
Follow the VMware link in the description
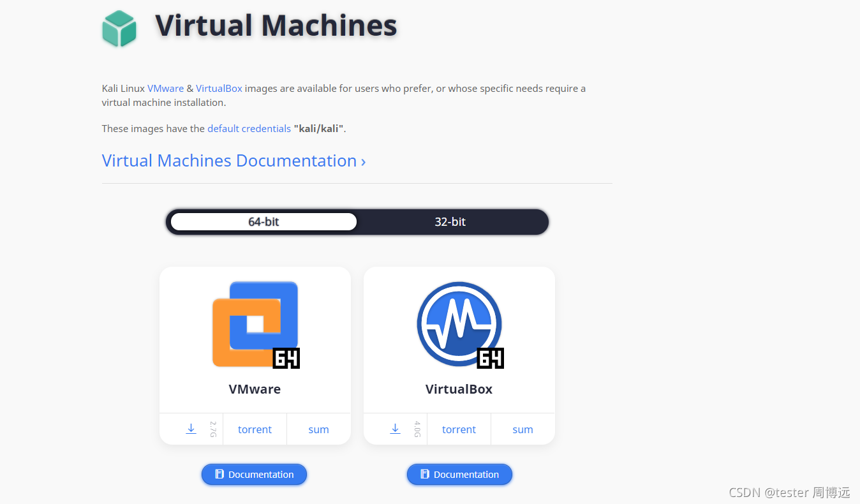pyautogui.click(x=165, y=89)
